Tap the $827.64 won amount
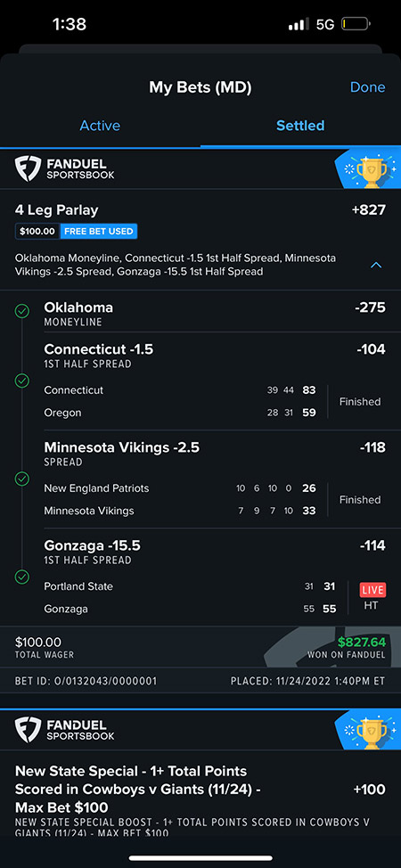The height and width of the screenshot is (868, 401). point(361,643)
